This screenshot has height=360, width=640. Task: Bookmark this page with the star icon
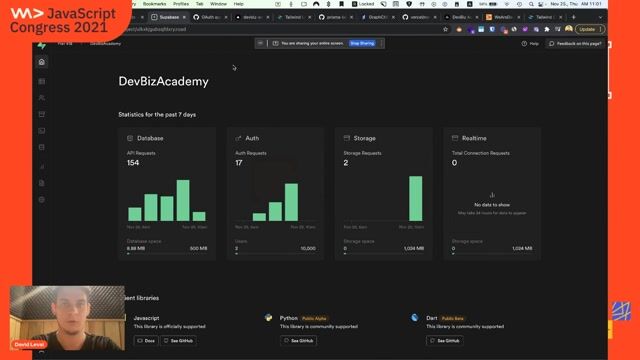pyautogui.click(x=445, y=29)
